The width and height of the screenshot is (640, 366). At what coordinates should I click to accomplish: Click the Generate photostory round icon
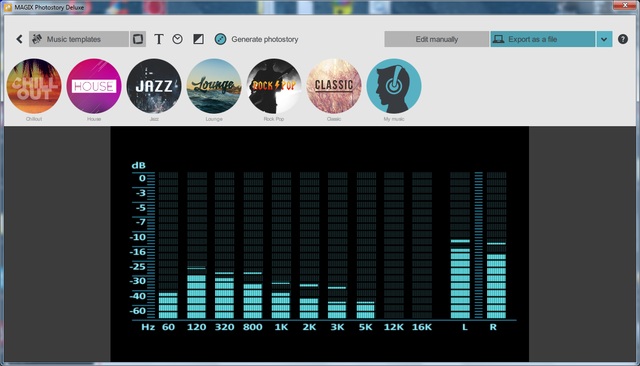(x=220, y=39)
